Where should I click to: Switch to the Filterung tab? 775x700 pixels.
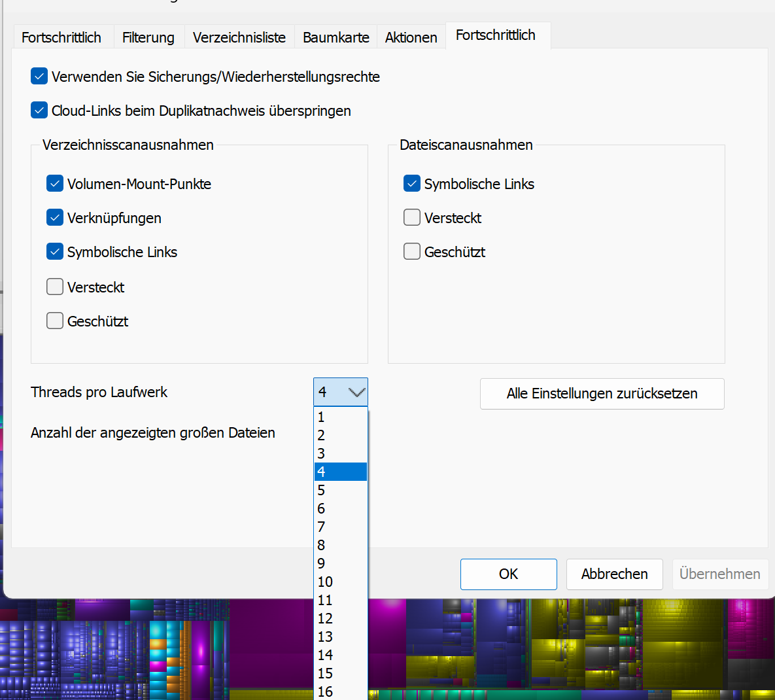click(x=148, y=37)
